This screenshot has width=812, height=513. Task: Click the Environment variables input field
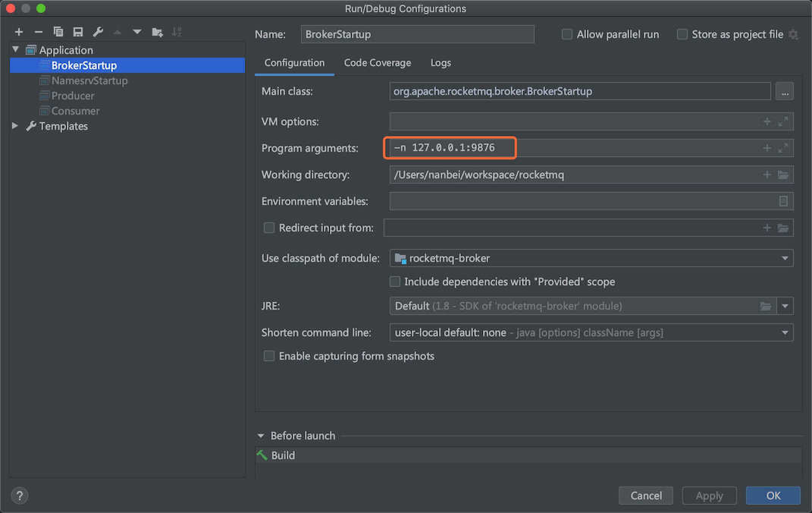[591, 201]
